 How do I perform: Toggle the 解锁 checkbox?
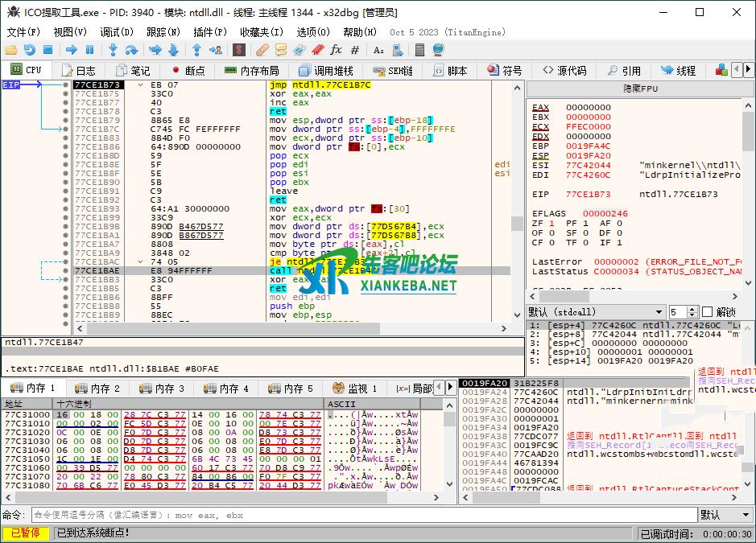point(707,312)
